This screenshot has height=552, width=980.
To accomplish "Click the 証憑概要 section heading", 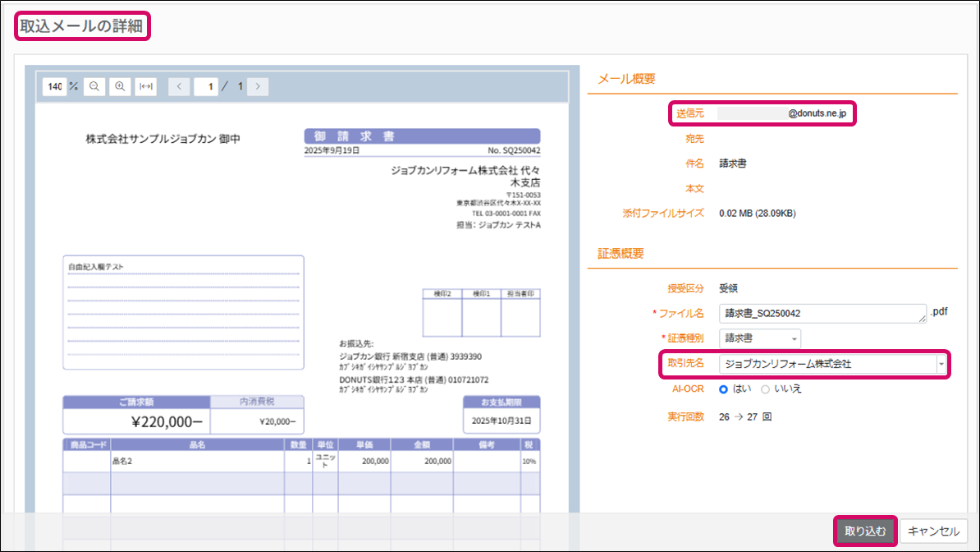I will point(621,254).
